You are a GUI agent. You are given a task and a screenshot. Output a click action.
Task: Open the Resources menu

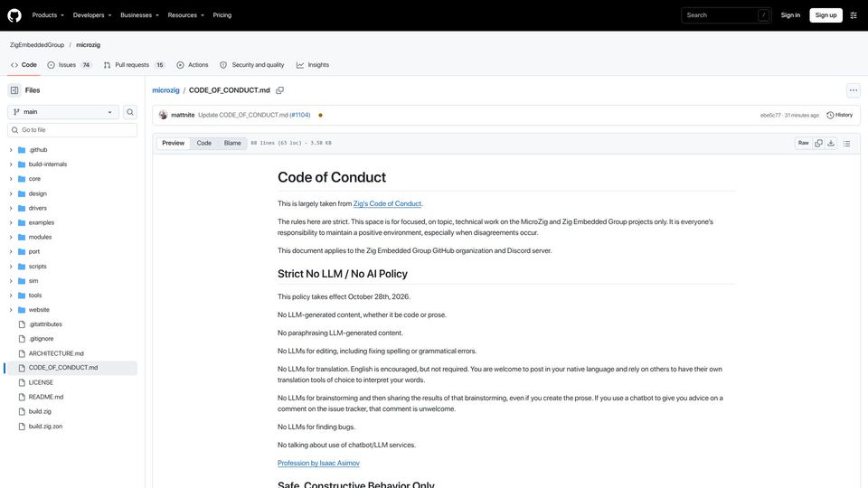(x=185, y=15)
